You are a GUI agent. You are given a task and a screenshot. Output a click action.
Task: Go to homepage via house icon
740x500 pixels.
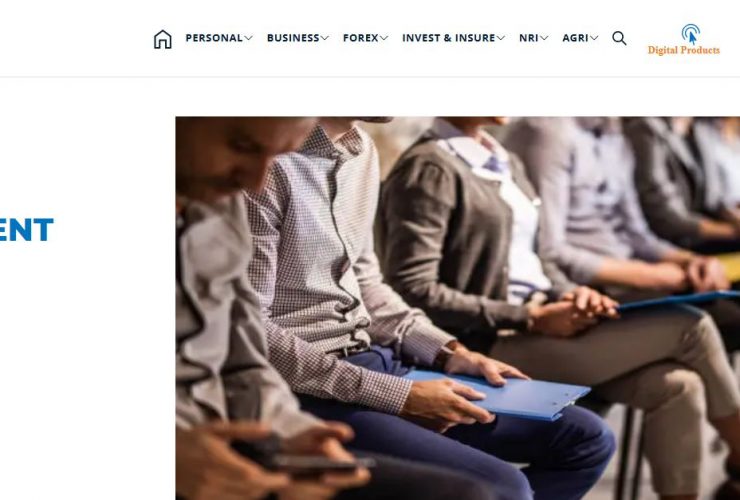click(x=163, y=39)
